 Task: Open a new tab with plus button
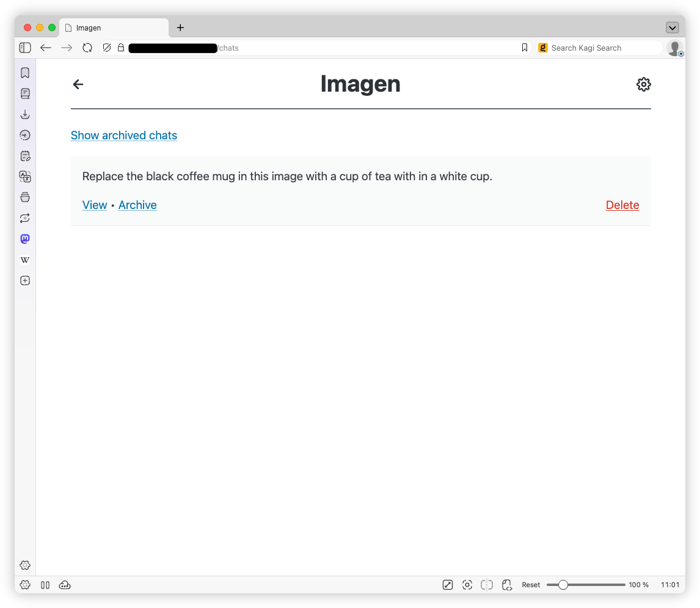180,27
